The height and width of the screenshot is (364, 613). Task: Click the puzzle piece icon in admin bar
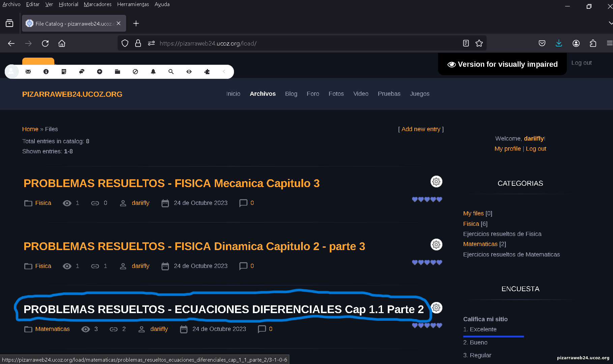[x=207, y=72]
